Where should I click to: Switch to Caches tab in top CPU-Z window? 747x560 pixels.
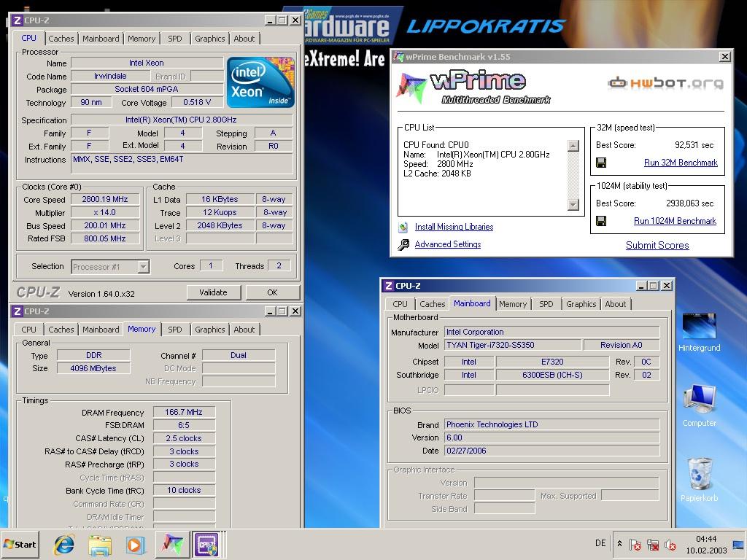(61, 39)
